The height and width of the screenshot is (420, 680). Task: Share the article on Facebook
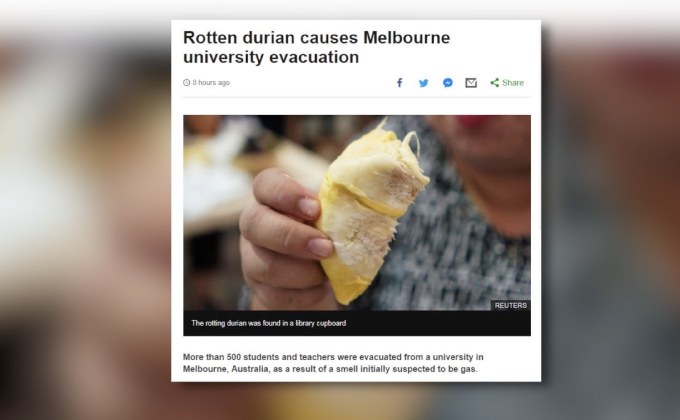[399, 82]
